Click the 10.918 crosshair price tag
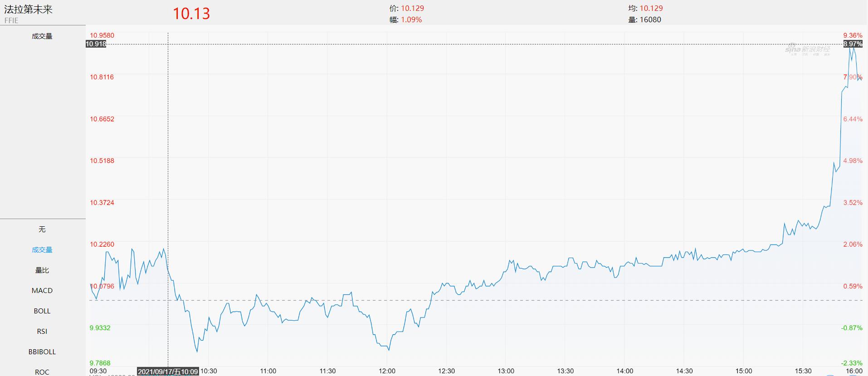Screen dimensions: 868x376 pos(96,44)
